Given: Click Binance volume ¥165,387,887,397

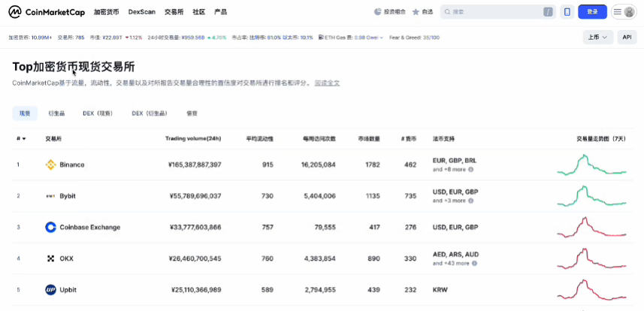Looking at the screenshot, I should (x=195, y=165).
